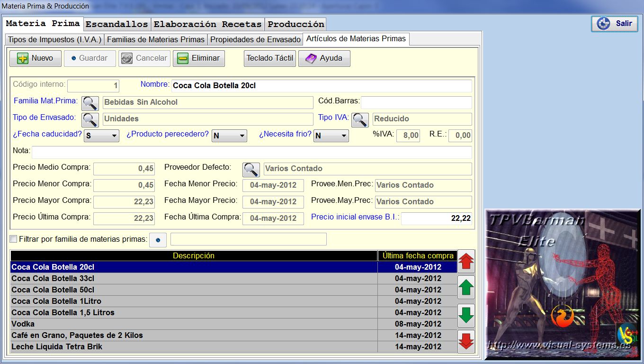Switch to the Escandallos tab
This screenshot has height=364, width=644.
[x=117, y=24]
